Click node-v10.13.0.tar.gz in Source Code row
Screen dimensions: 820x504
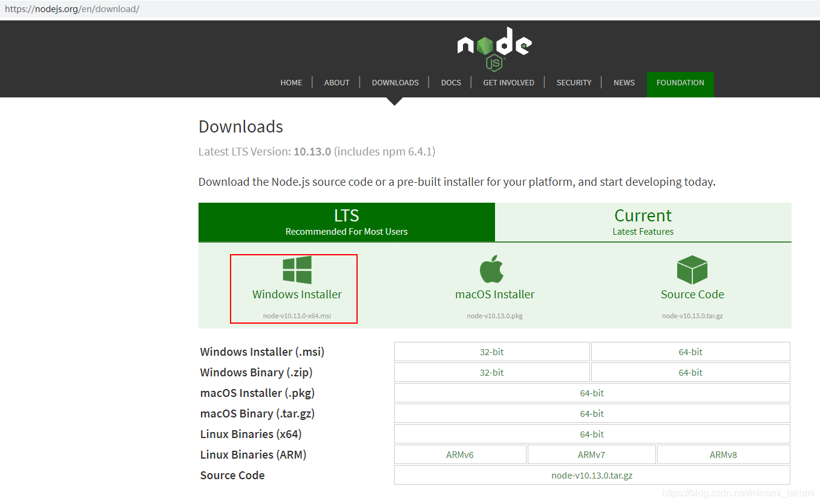pos(592,476)
